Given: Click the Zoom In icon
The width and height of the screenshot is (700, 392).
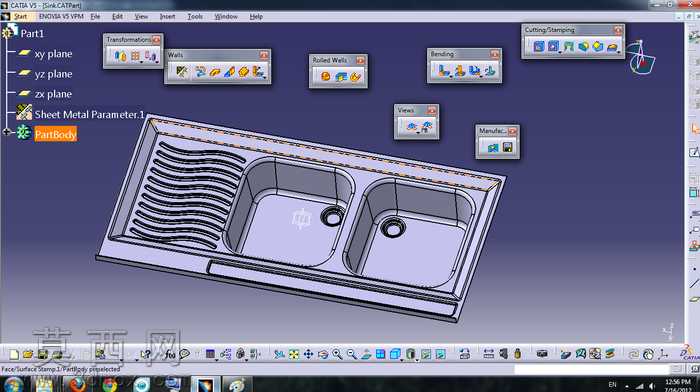Looking at the screenshot, I should [x=337, y=354].
